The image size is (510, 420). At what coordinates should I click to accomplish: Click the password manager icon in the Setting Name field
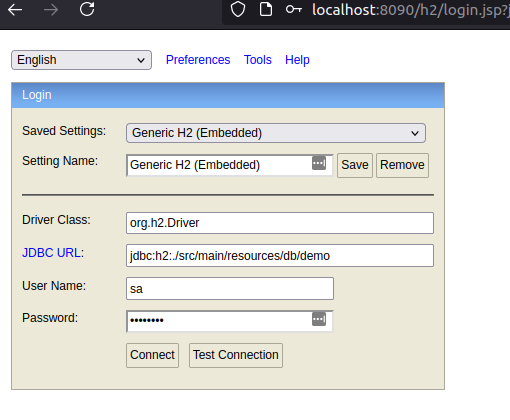pos(319,163)
